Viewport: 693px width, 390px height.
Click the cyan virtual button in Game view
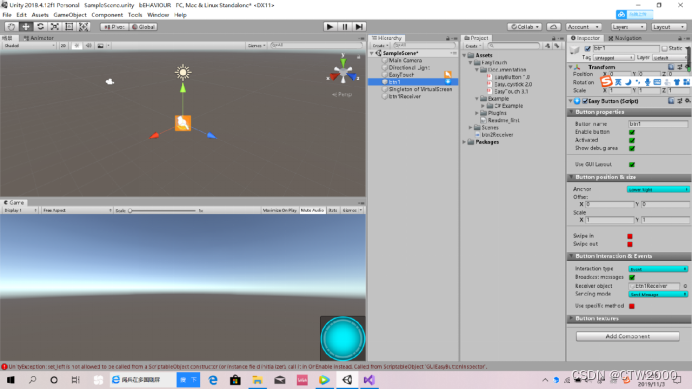tap(343, 339)
